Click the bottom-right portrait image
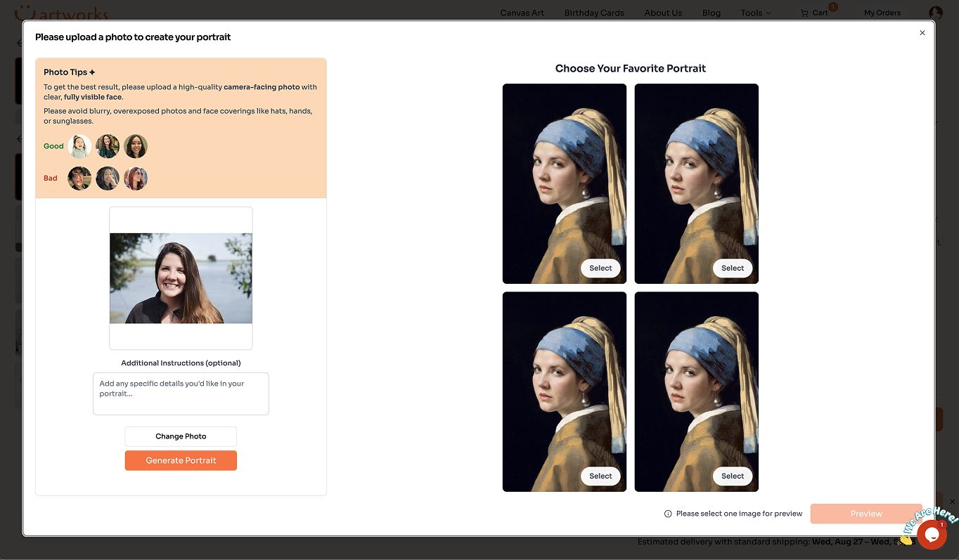The height and width of the screenshot is (560, 959). coord(697,391)
